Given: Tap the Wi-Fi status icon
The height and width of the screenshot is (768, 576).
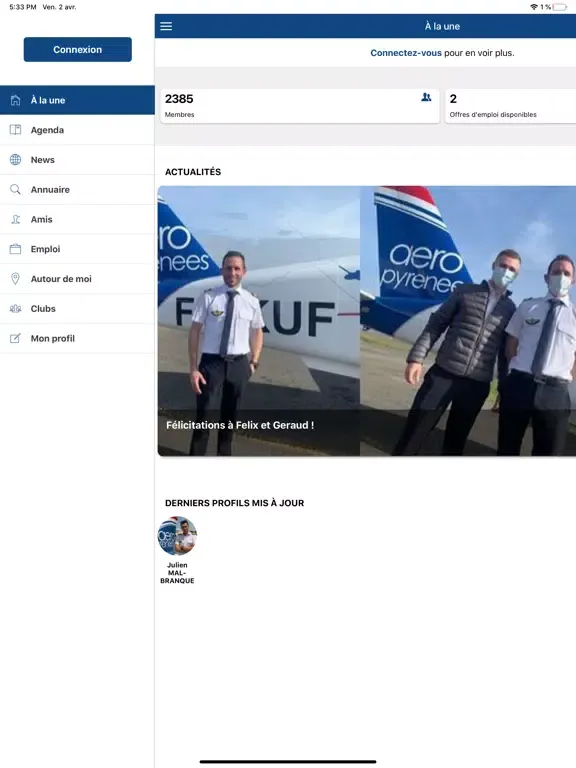Looking at the screenshot, I should click(534, 7).
